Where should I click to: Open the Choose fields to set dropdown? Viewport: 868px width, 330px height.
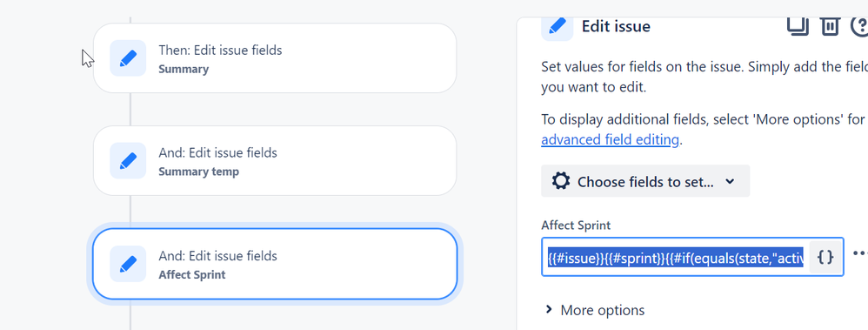coord(645,181)
